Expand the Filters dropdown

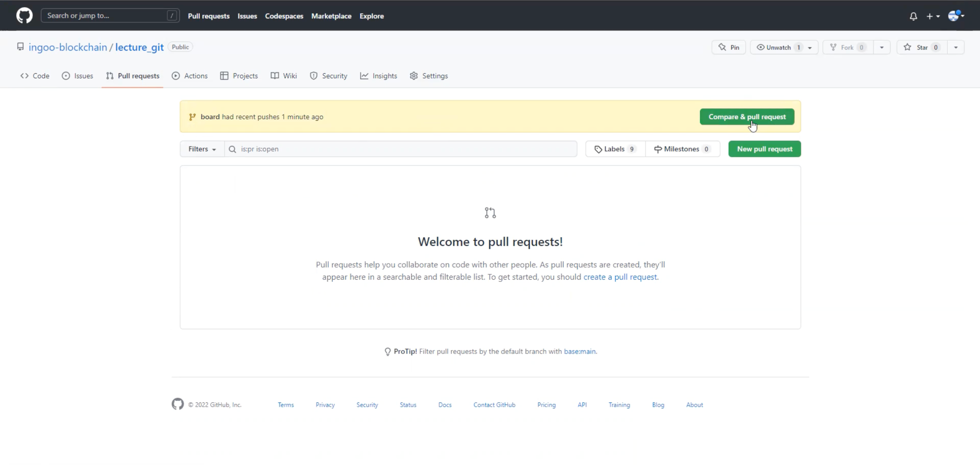202,149
